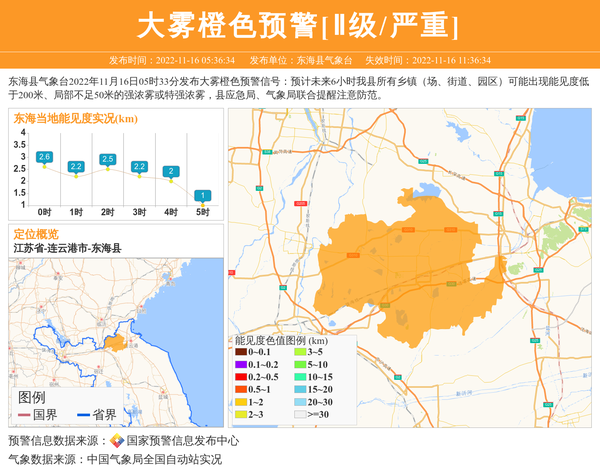
Task: Click the 1 km data label at 5时
Action: point(203,196)
